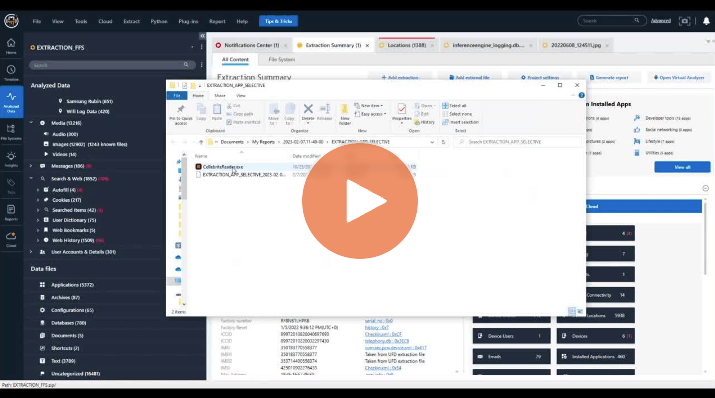Click the View all button under Installed Apps
715x398 pixels.
coord(682,167)
